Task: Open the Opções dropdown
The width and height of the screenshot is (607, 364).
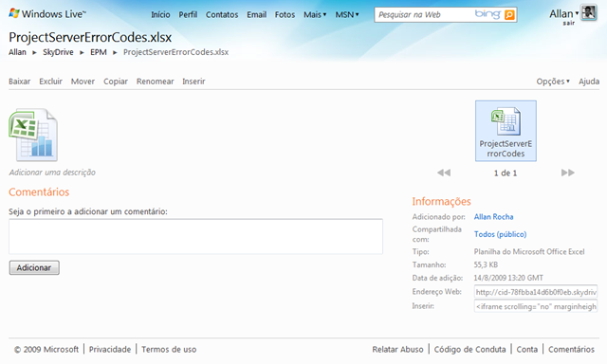Action: pyautogui.click(x=553, y=82)
